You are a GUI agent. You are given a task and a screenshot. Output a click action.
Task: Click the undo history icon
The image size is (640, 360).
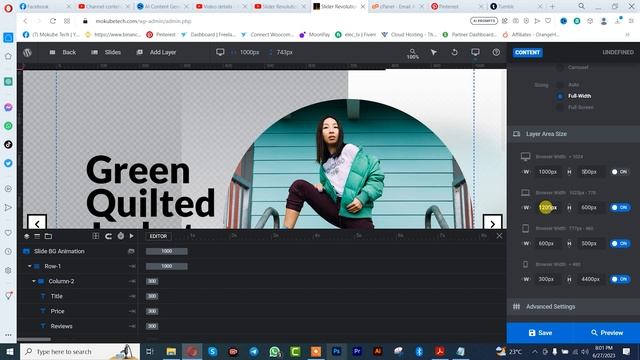pos(454,52)
